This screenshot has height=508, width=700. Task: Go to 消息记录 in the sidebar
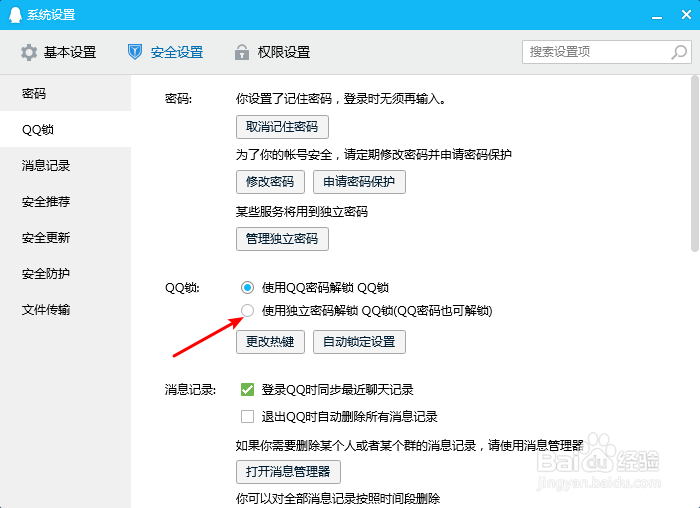pos(65,166)
